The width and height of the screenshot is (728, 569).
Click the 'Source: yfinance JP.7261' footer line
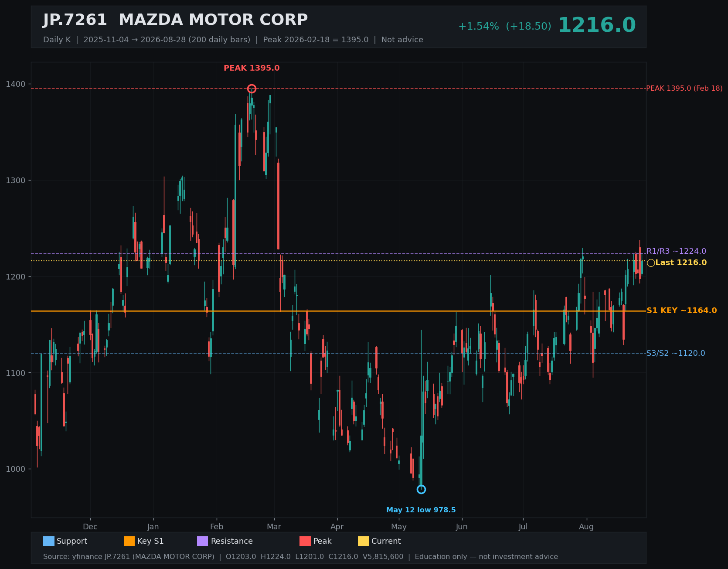(300, 557)
